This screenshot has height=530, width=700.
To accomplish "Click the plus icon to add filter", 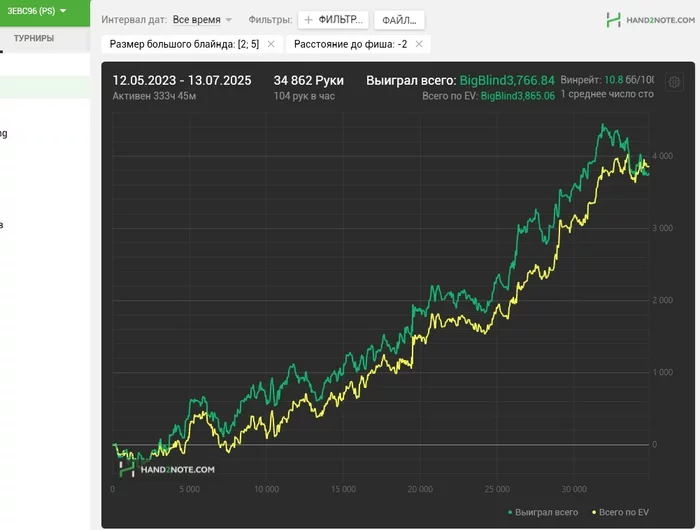I will point(308,20).
